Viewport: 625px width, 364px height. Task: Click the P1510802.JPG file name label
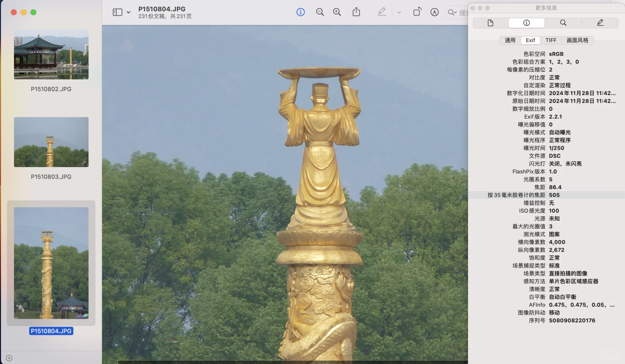pos(51,89)
